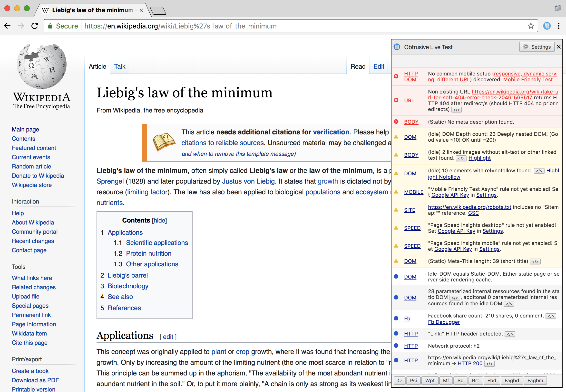566x392 pixels.
Task: Open Settings in Obtrusive Live Test panel
Action: tap(537, 47)
